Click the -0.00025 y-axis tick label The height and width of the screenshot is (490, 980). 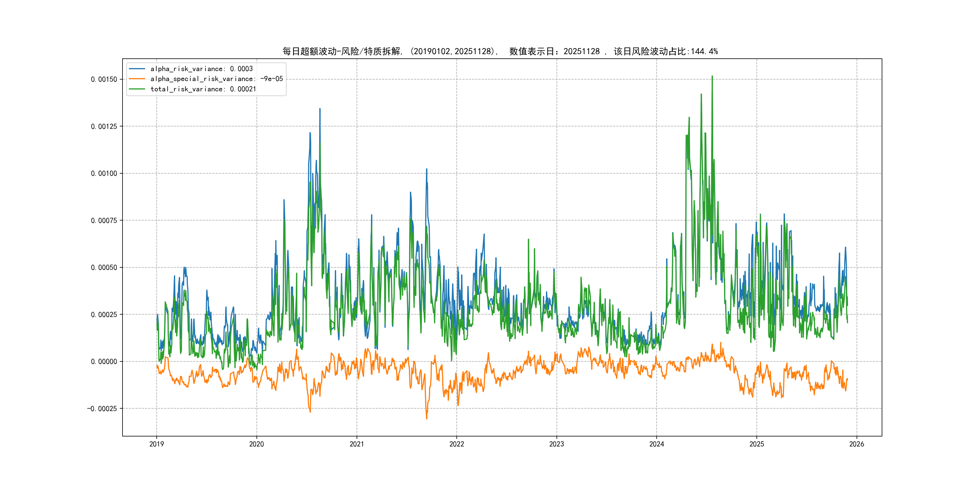tap(102, 409)
